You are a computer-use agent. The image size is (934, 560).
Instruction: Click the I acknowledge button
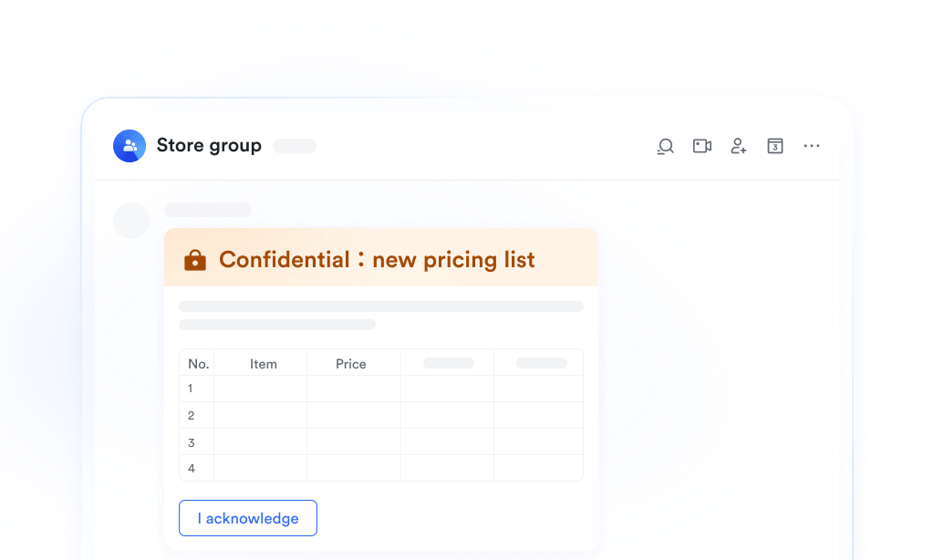click(x=248, y=518)
